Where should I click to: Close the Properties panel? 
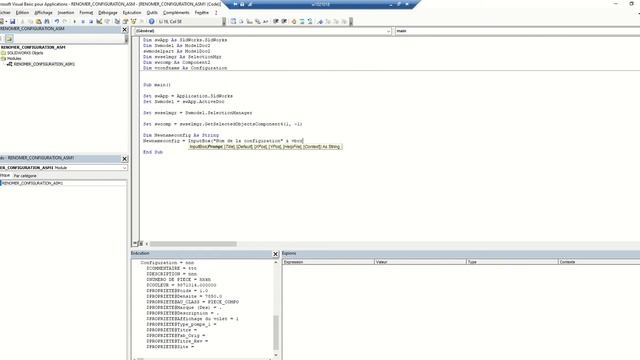pos(124,159)
